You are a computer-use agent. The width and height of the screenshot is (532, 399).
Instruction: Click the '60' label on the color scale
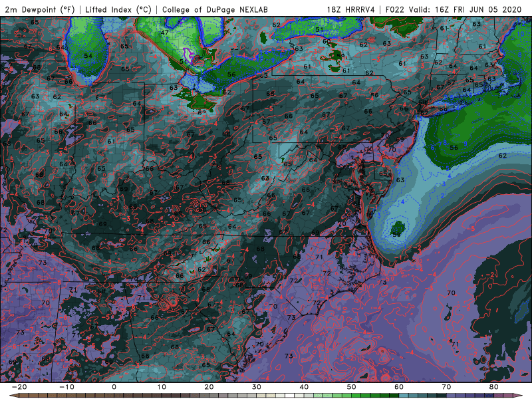[x=399, y=387]
